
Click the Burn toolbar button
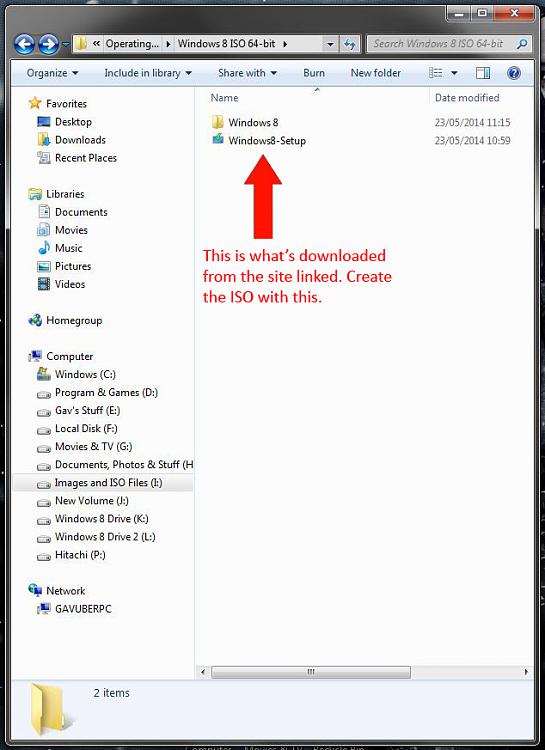(x=314, y=73)
